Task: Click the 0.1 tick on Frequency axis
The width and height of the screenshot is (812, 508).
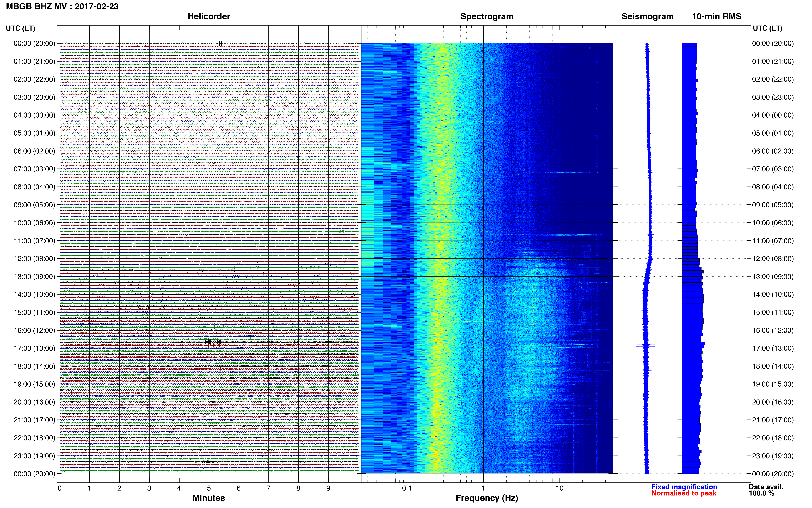Action: click(x=407, y=488)
